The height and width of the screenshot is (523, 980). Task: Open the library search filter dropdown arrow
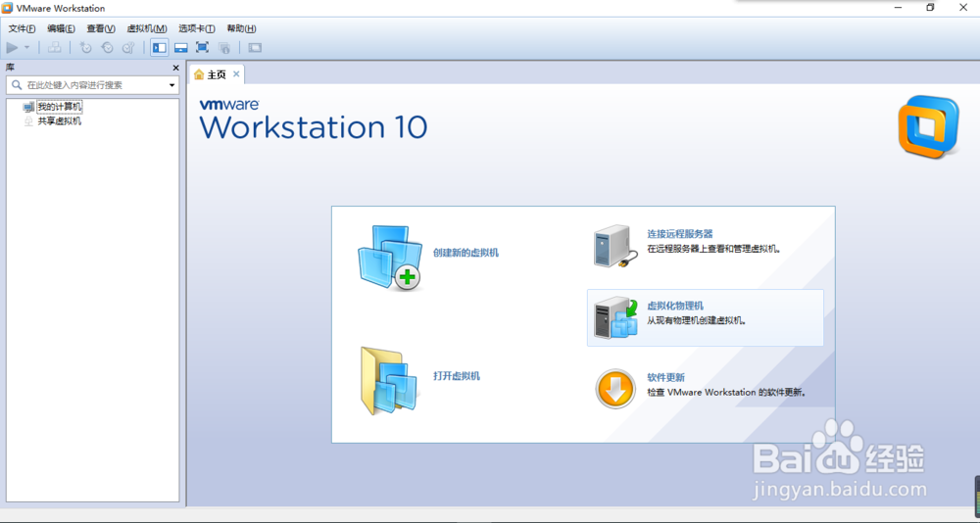(x=171, y=85)
